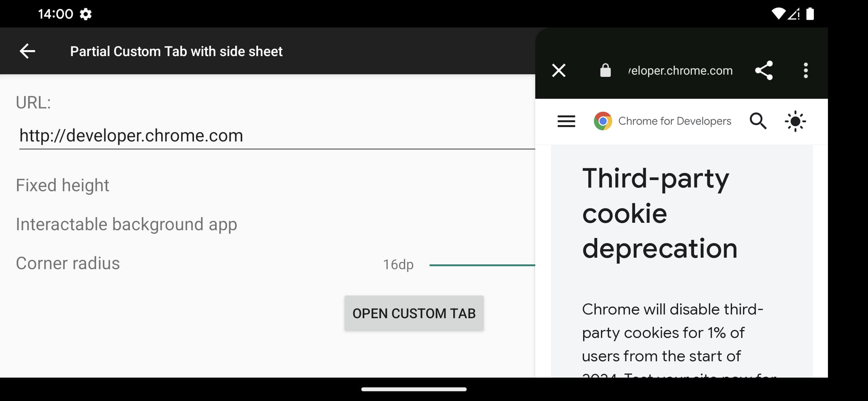The width and height of the screenshot is (868, 401).
Task: Click the Partial Custom Tab title
Action: click(x=176, y=50)
